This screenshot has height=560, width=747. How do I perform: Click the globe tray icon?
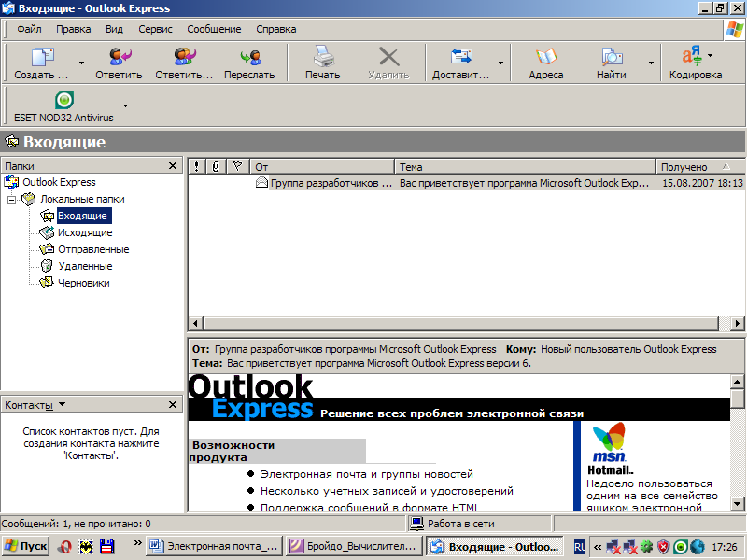coord(697,547)
